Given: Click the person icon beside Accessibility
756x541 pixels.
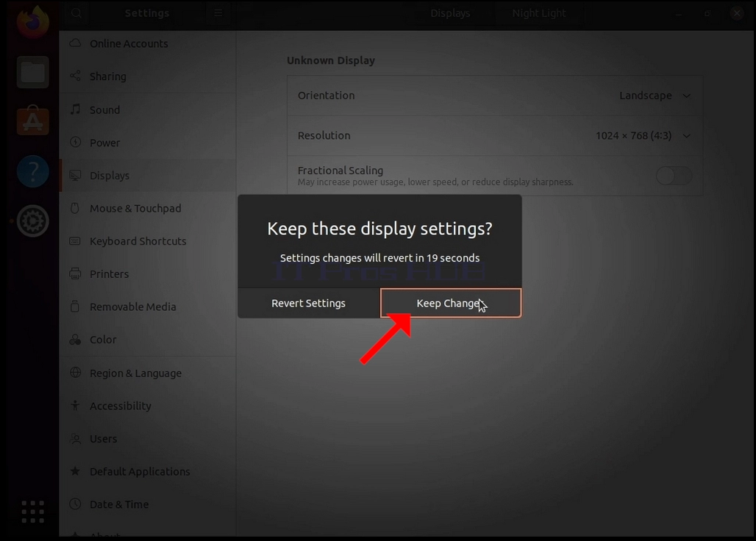Looking at the screenshot, I should pyautogui.click(x=75, y=406).
